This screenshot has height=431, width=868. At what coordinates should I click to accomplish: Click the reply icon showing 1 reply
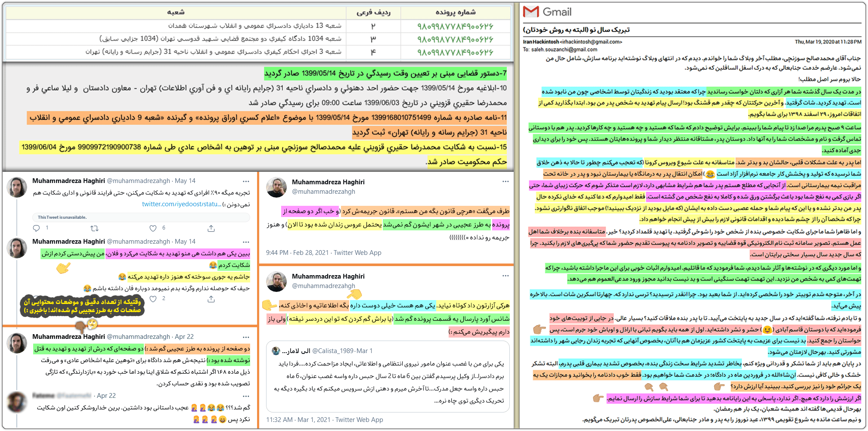point(37,228)
